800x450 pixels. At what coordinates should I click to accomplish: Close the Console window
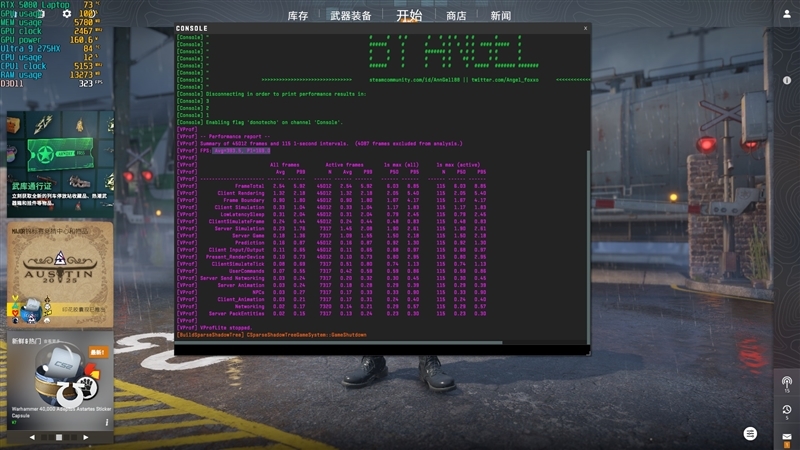[585, 29]
